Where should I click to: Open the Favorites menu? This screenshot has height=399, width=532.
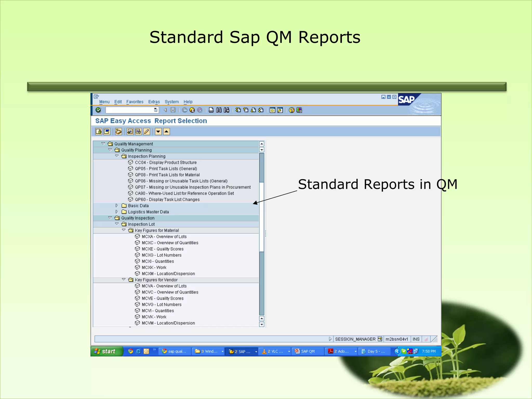point(135,102)
